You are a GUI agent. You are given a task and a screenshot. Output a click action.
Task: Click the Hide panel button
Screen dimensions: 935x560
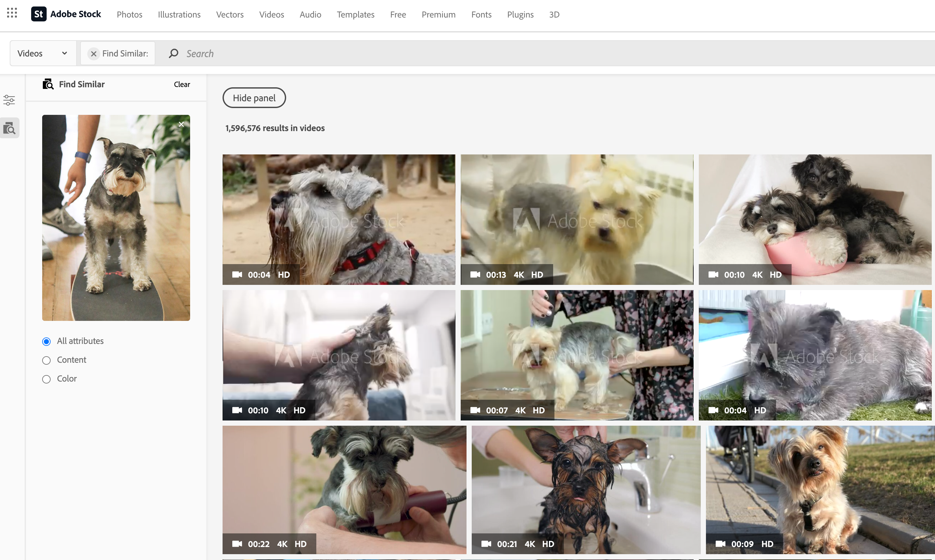[254, 98]
